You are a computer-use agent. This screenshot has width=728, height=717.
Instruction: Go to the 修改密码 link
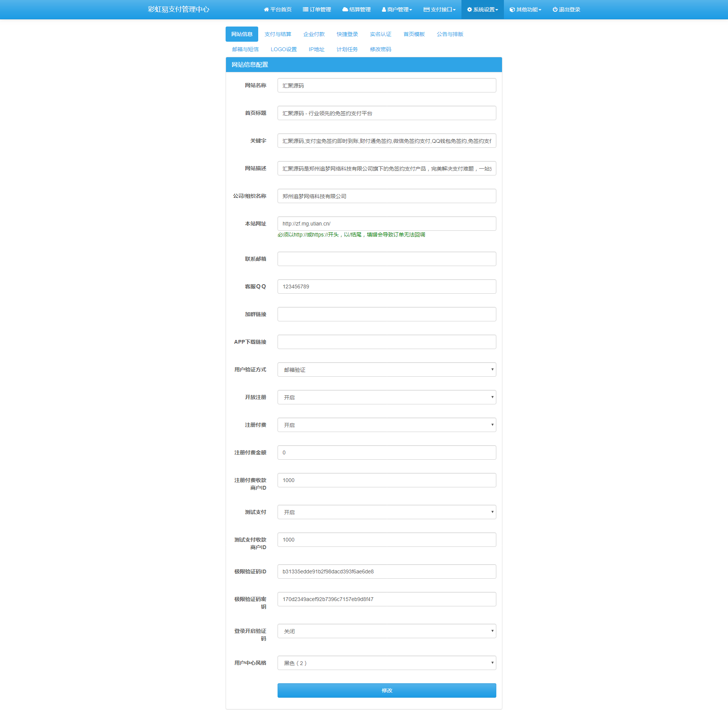point(380,49)
